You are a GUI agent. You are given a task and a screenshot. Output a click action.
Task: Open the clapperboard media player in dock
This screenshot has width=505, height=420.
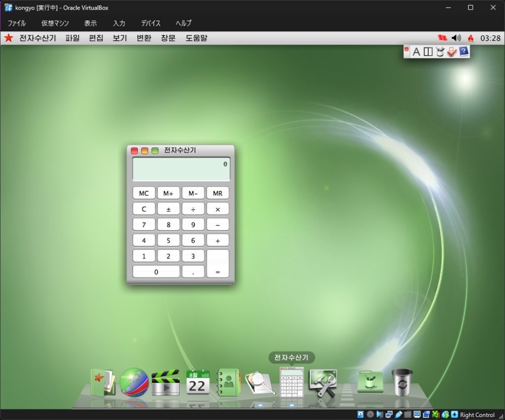point(166,383)
